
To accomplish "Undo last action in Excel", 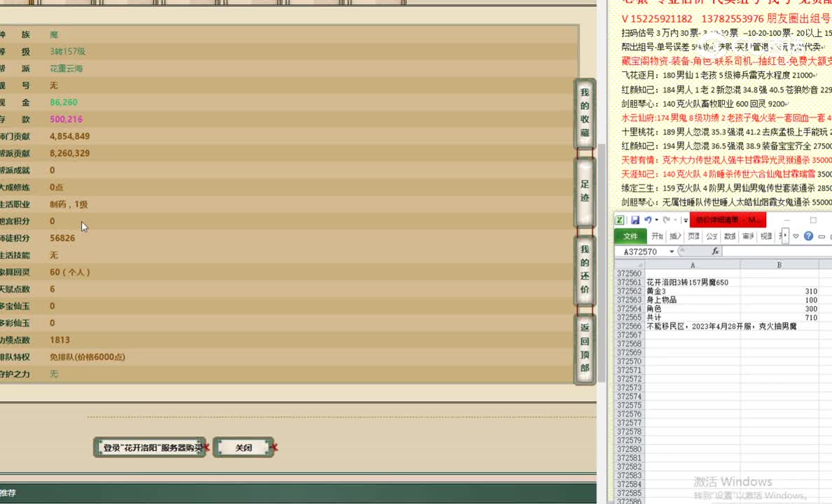I will coord(648,220).
